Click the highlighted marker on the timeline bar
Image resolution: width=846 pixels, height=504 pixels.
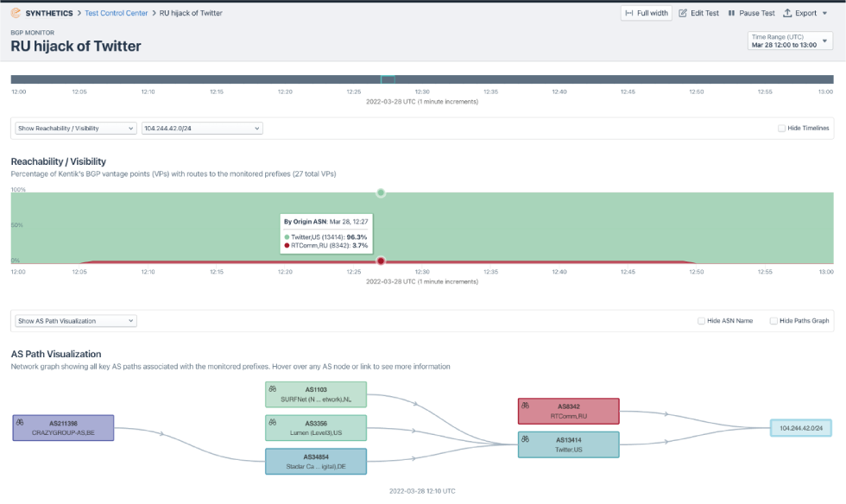coord(388,79)
